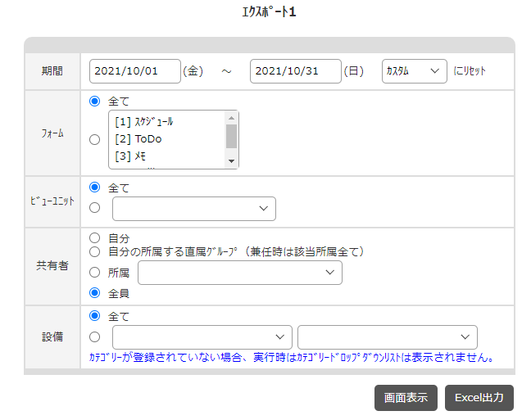Viewport: 531px width, 420px height.
Task: Select the 全て radio for 設備
Action: [x=94, y=316]
